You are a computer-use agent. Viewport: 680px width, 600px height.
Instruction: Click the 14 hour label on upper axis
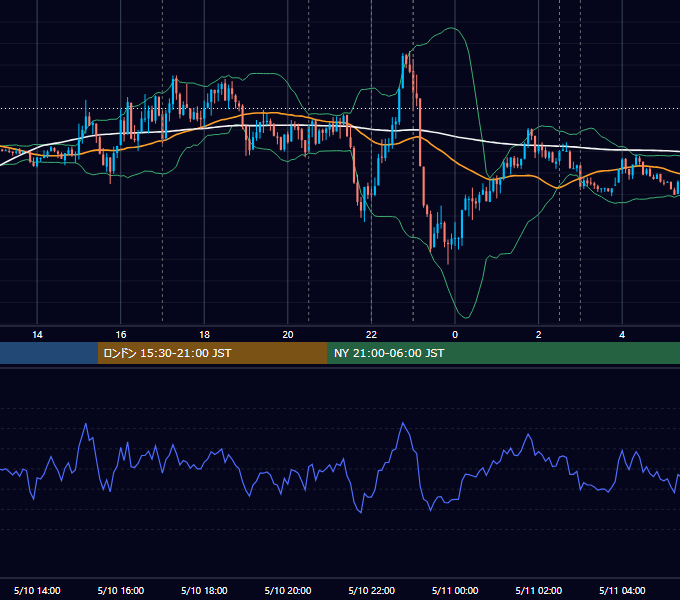pos(37,335)
